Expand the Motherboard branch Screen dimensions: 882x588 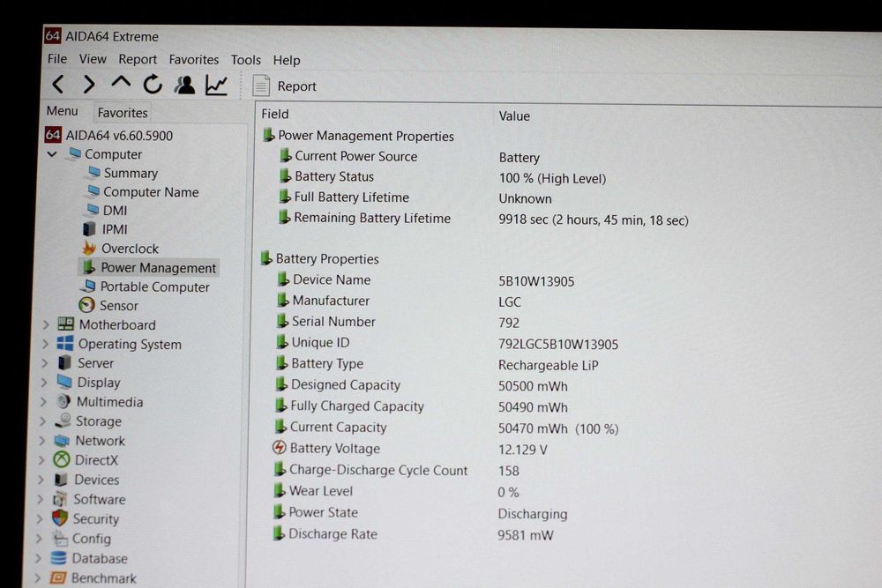[x=46, y=325]
